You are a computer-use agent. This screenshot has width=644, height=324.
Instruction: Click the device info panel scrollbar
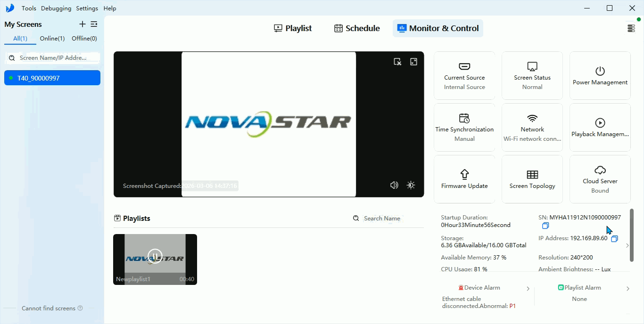click(632, 235)
